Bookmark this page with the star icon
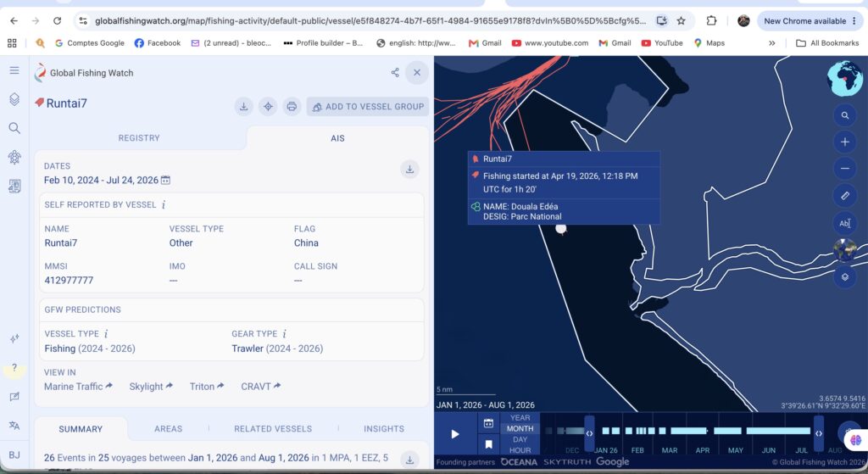 [x=681, y=20]
